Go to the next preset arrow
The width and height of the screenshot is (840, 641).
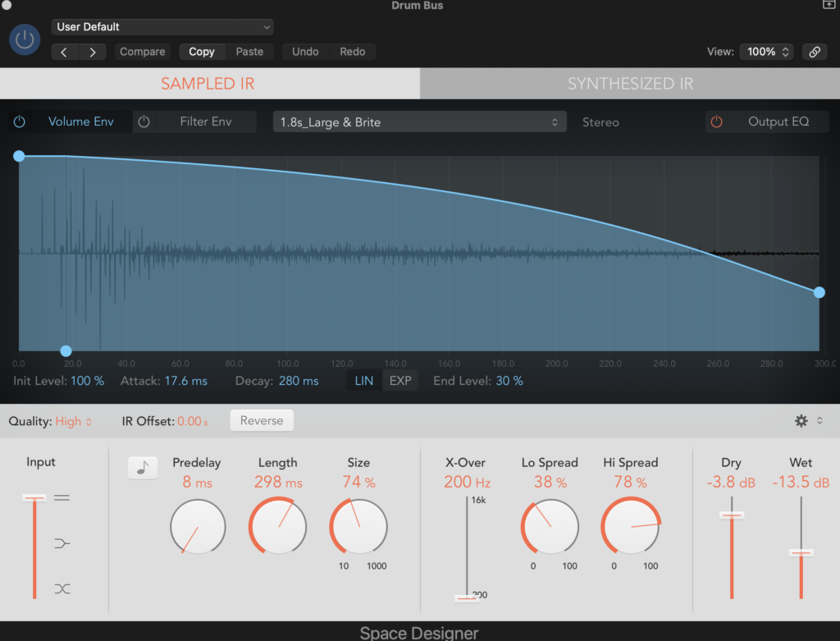click(x=93, y=52)
